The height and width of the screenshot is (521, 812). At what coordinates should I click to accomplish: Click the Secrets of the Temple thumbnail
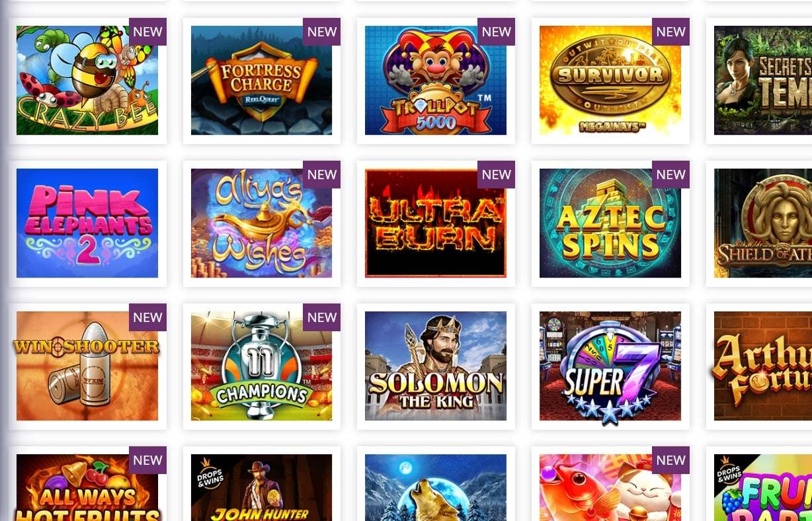(763, 81)
